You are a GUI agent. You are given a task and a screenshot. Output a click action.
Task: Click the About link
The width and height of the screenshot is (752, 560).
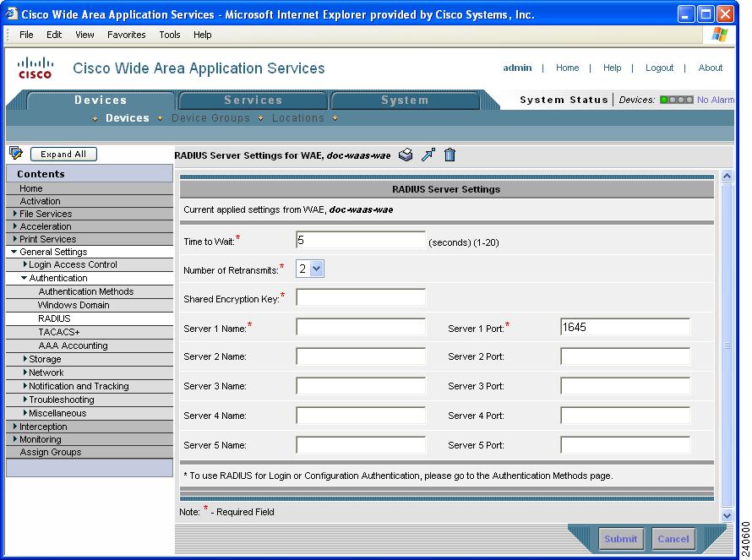[x=711, y=68]
